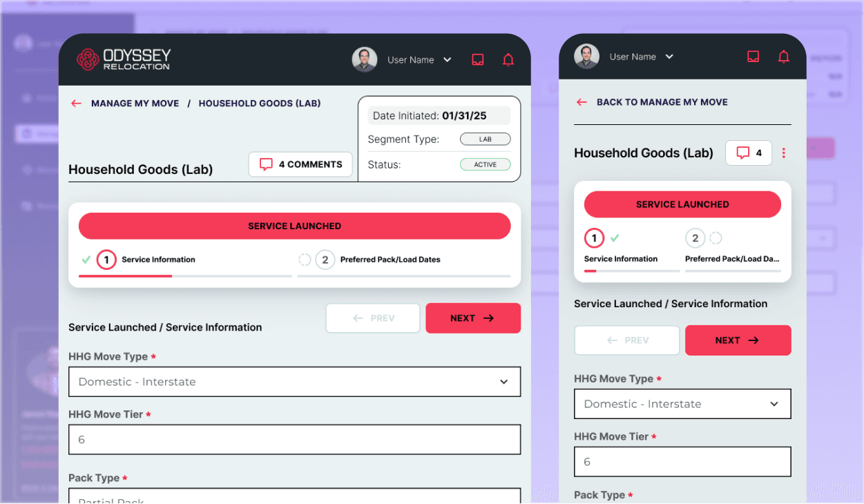Viewport: 864px width, 504px height.
Task: Open notifications bell in mobile header
Action: pyautogui.click(x=783, y=57)
